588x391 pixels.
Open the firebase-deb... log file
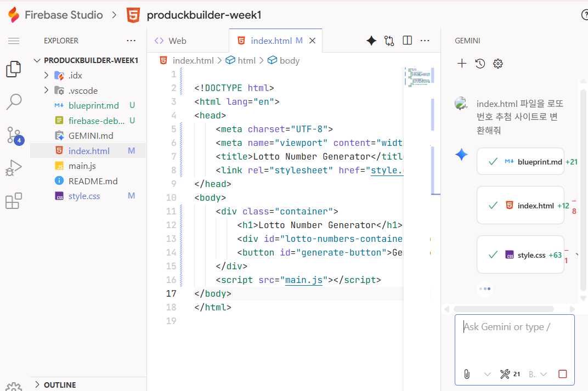[88, 121]
